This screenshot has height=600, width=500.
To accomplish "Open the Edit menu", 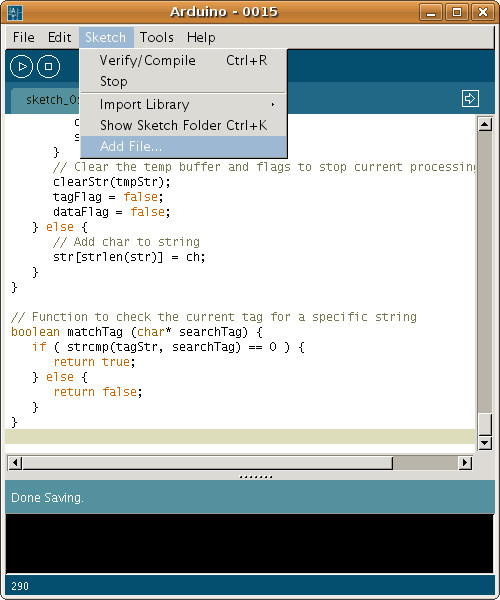I will tap(59, 38).
